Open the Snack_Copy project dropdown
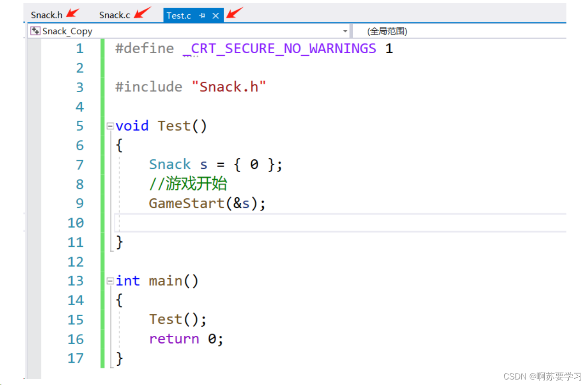 345,31
